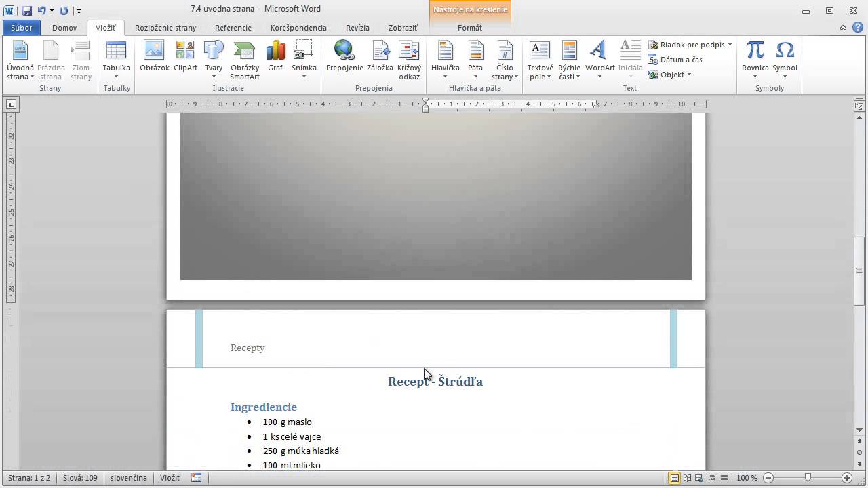Open the Hlavička header menu

[446, 60]
